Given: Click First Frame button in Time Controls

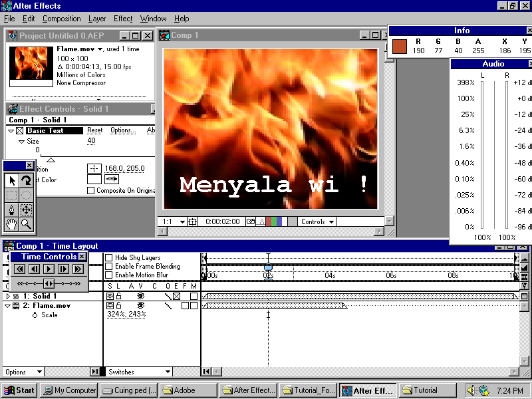Looking at the screenshot, I should tap(19, 269).
